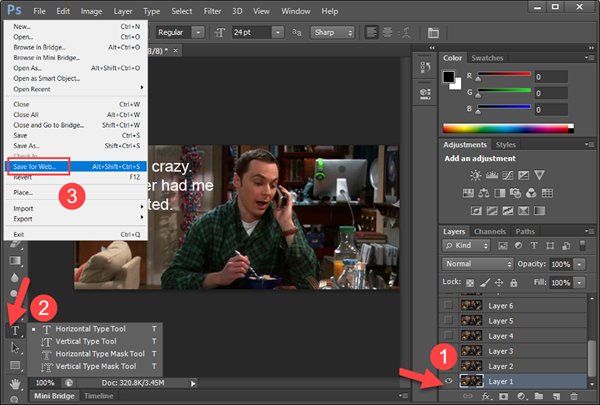Click the color spectrum ramp
This screenshot has height=405, width=600.
click(508, 128)
